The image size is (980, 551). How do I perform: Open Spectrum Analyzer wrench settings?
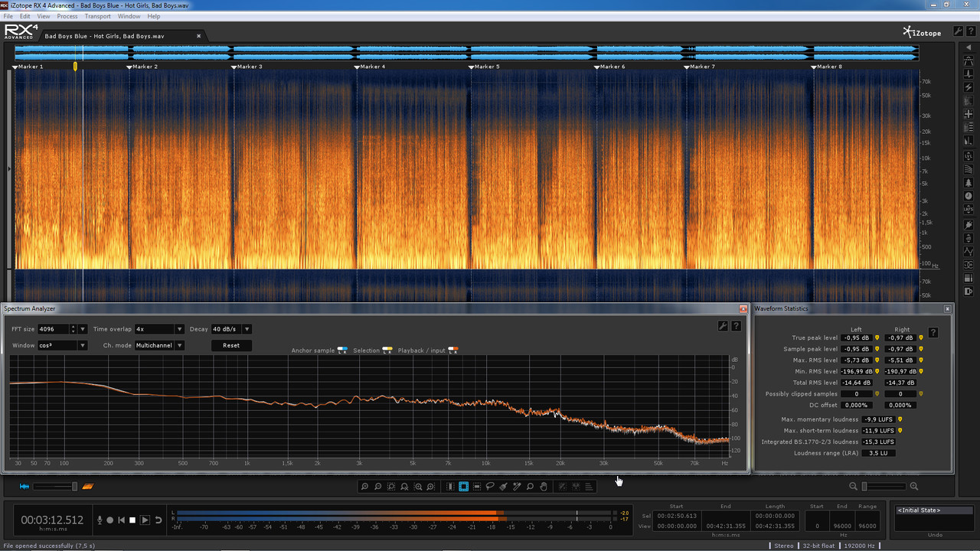tap(723, 326)
